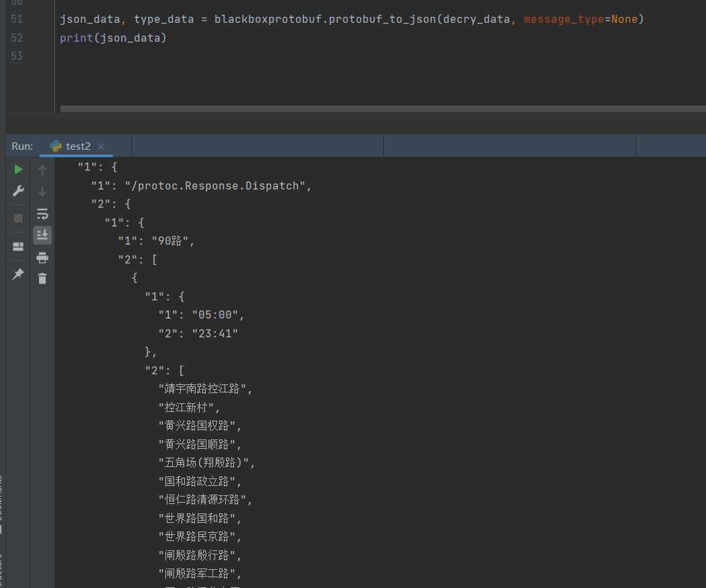Clear console output with the trash icon
Screen dimensions: 706x588
click(42, 278)
